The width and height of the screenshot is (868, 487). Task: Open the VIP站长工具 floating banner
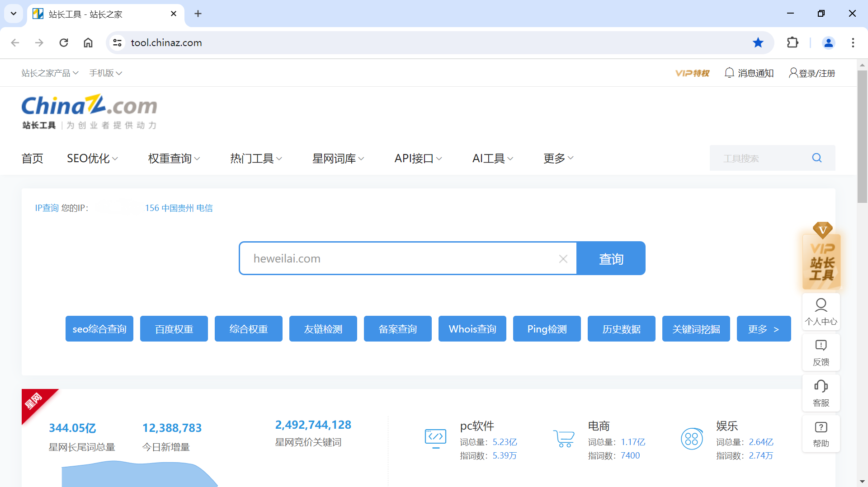point(821,256)
